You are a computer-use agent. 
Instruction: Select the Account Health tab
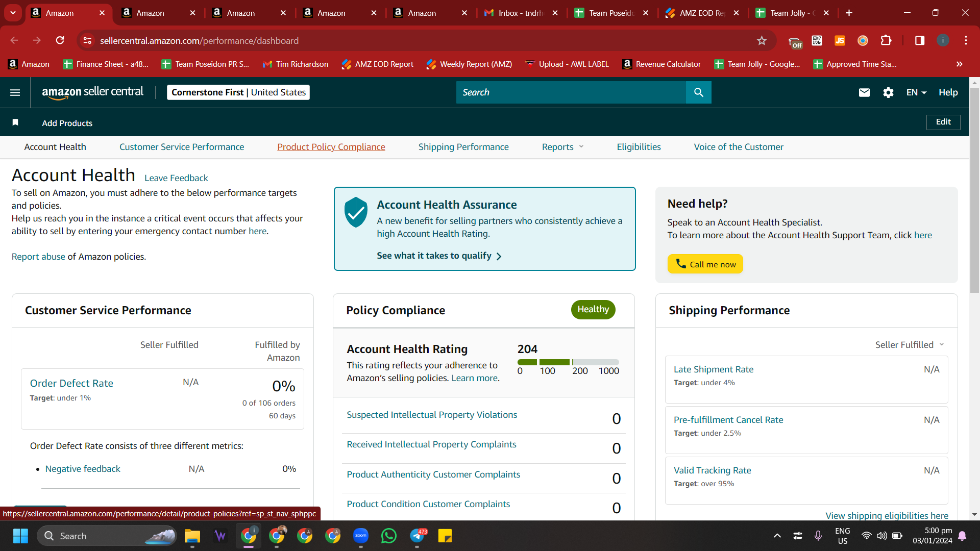pyautogui.click(x=55, y=147)
